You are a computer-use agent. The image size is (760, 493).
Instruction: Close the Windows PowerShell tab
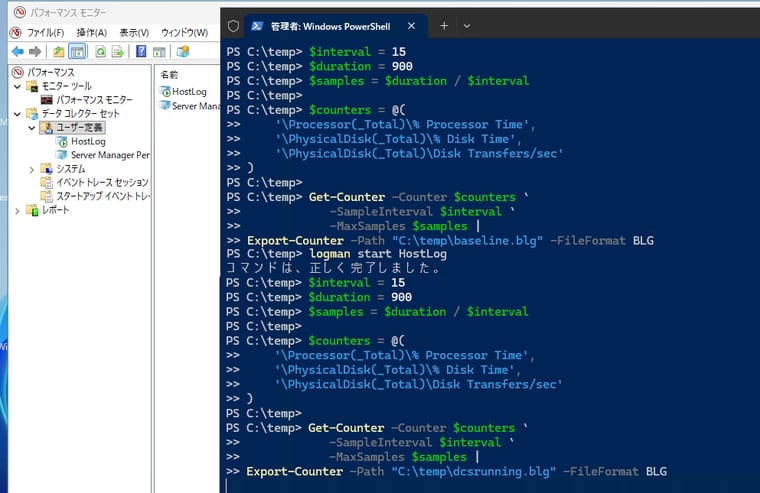tap(411, 26)
